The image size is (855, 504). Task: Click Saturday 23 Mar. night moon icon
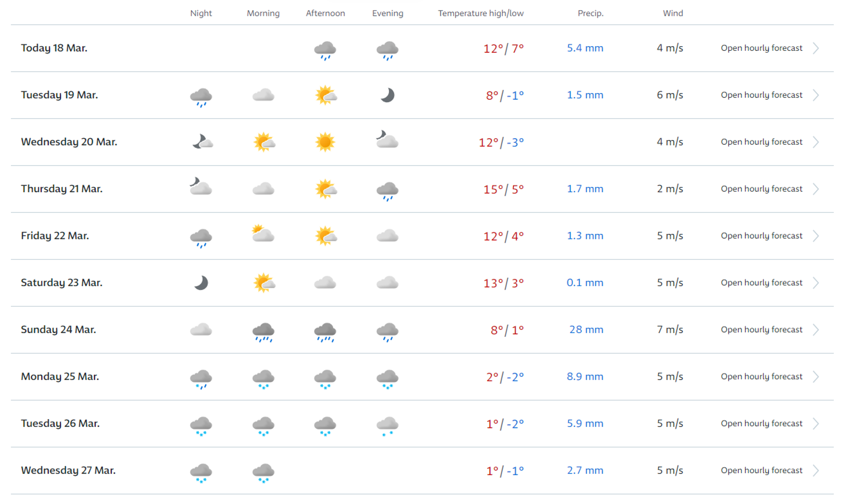(201, 283)
